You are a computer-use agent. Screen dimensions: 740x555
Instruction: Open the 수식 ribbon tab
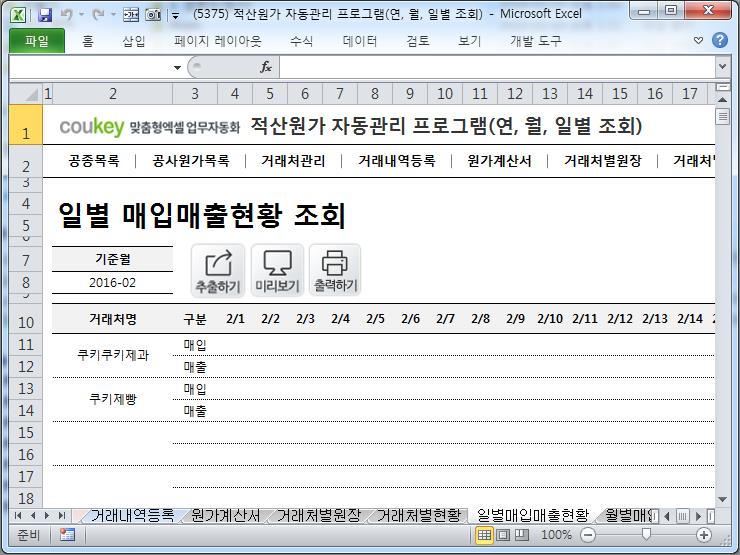click(302, 41)
